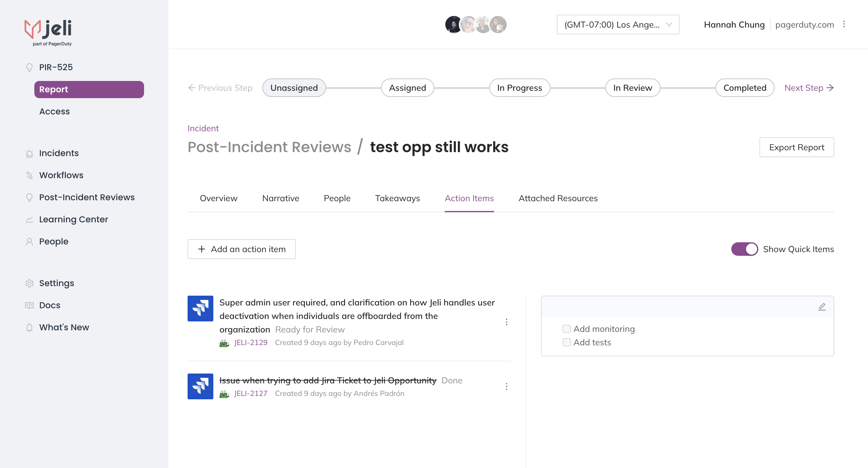The width and height of the screenshot is (868, 468).
Task: Open Workflows from the sidebar
Action: point(61,175)
